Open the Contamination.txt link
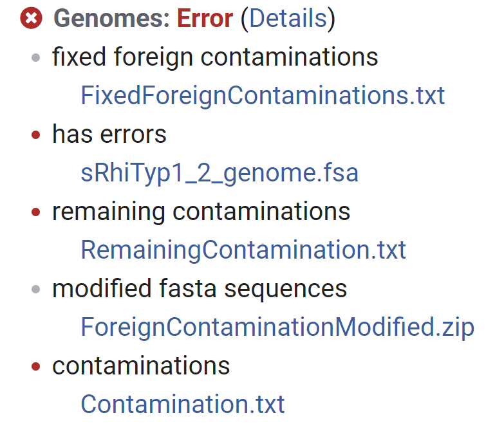The width and height of the screenshot is (504, 433). [x=183, y=405]
